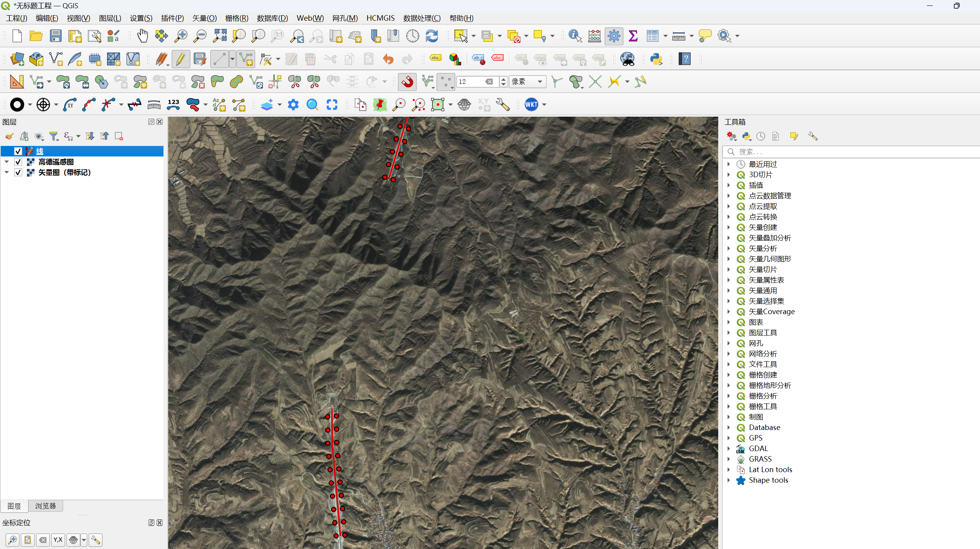
Task: Select the Pan Map hand tool
Action: click(x=143, y=36)
